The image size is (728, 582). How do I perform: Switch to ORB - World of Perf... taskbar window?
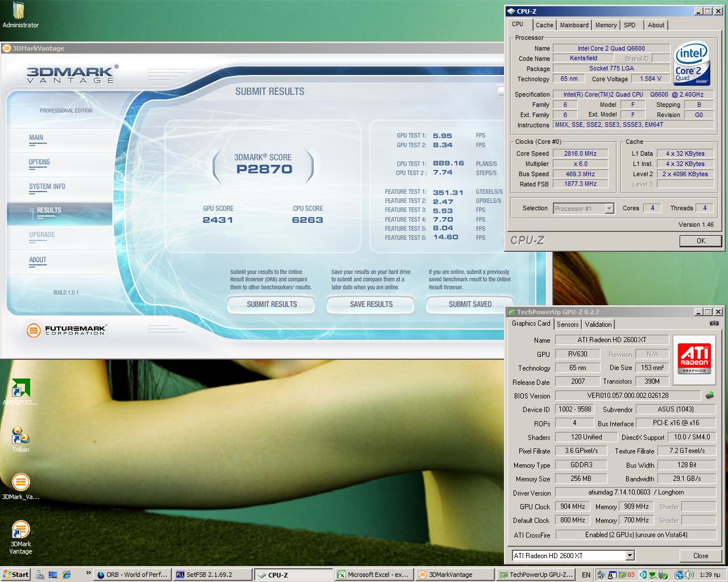click(x=132, y=575)
